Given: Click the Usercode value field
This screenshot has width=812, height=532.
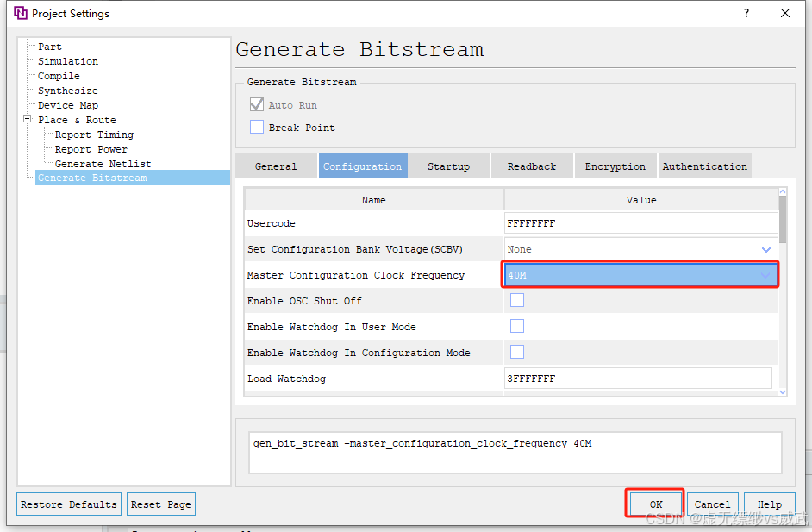Looking at the screenshot, I should pos(640,223).
